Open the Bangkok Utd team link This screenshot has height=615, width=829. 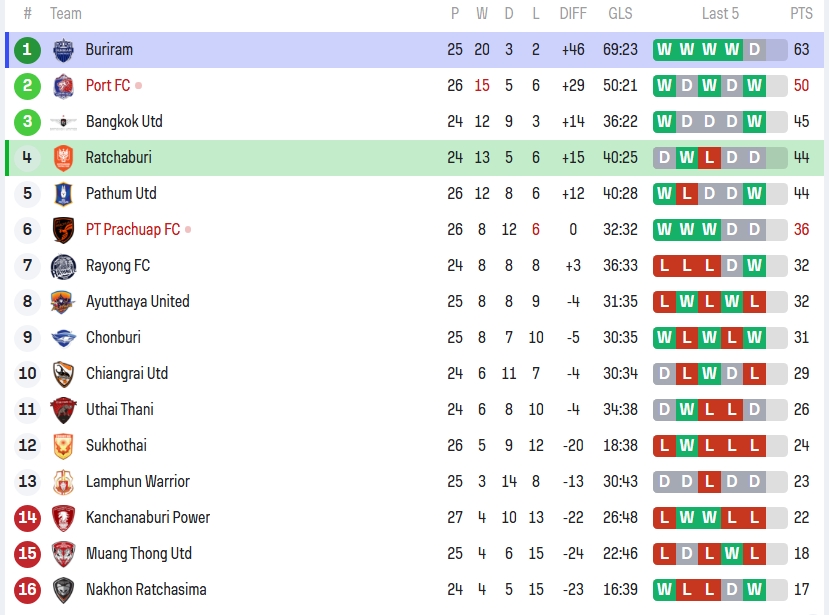coord(124,122)
